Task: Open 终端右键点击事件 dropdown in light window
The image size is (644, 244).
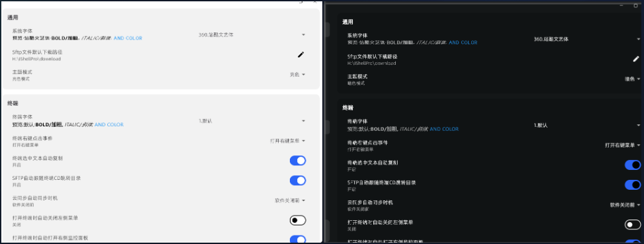Action: point(287,141)
